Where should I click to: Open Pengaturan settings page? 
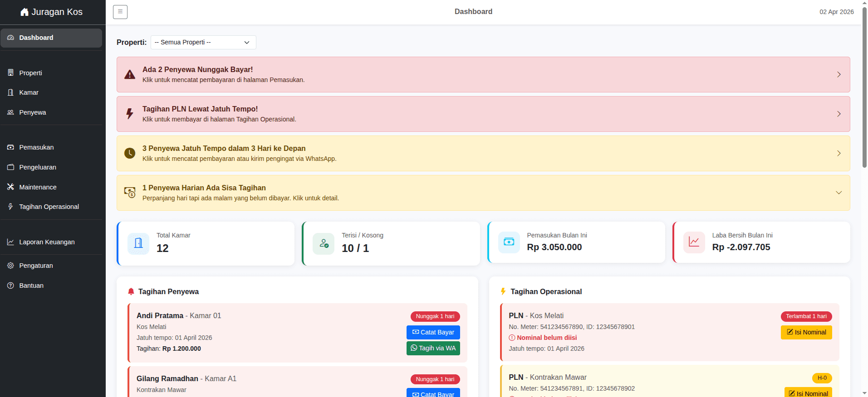(x=51, y=266)
